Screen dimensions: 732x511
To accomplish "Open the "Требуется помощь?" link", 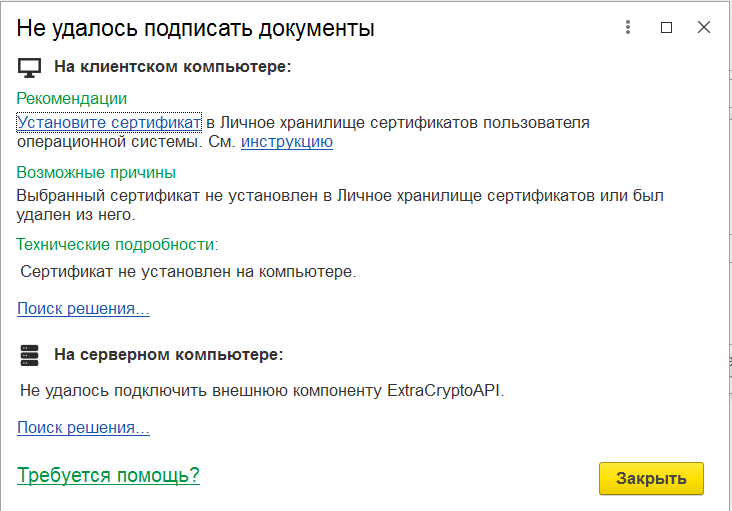I will coord(108,475).
